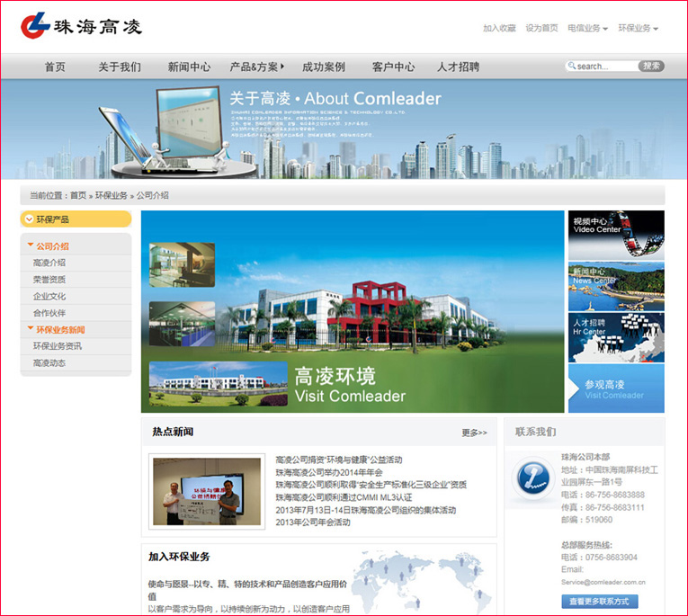Select 成功案例 in the navigation bar
The height and width of the screenshot is (616, 688).
click(x=324, y=67)
